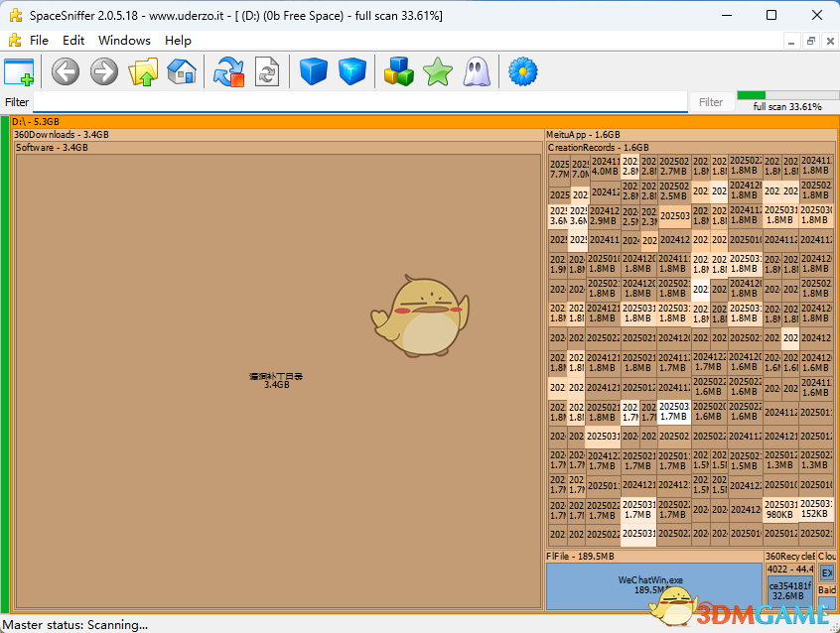Zoom out to the parent folder
This screenshot has width=840, height=633.
pyautogui.click(x=144, y=71)
